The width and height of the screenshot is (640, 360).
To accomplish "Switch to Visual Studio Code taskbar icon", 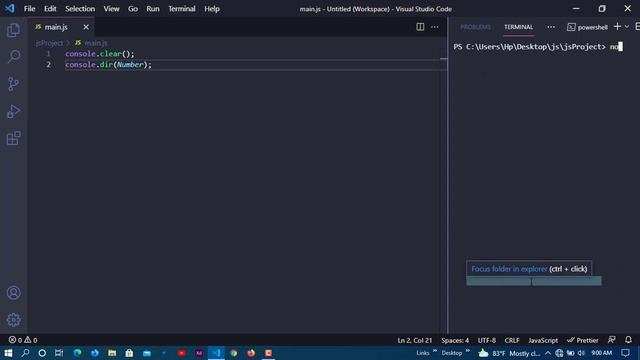I will tap(216, 353).
